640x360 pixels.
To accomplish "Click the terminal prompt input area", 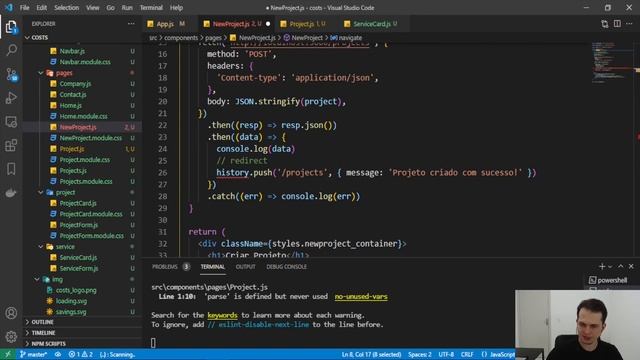I will tap(153, 343).
